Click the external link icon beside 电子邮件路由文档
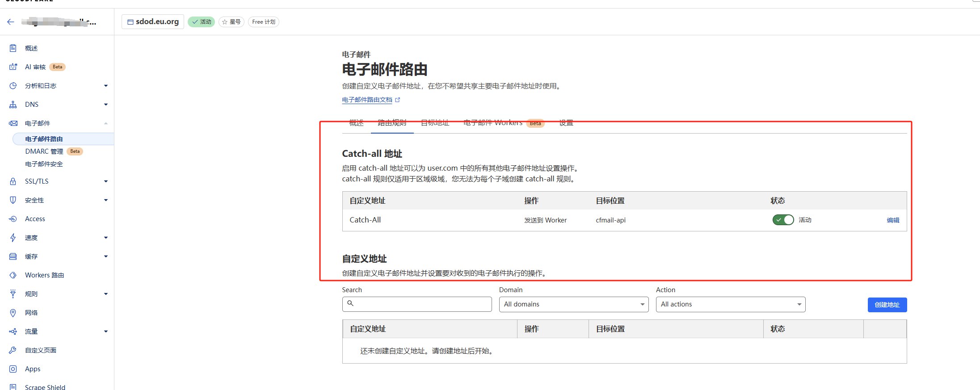The height and width of the screenshot is (390, 980). point(398,100)
